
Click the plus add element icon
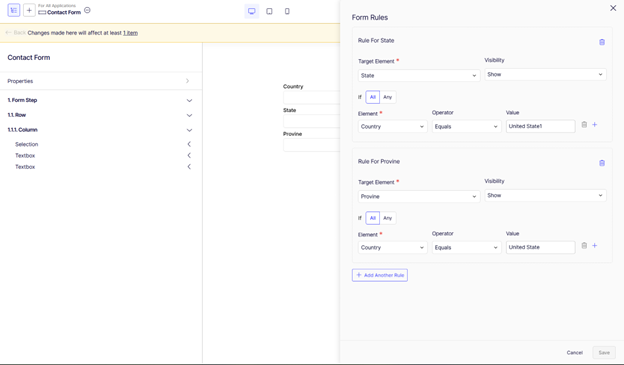point(29,10)
